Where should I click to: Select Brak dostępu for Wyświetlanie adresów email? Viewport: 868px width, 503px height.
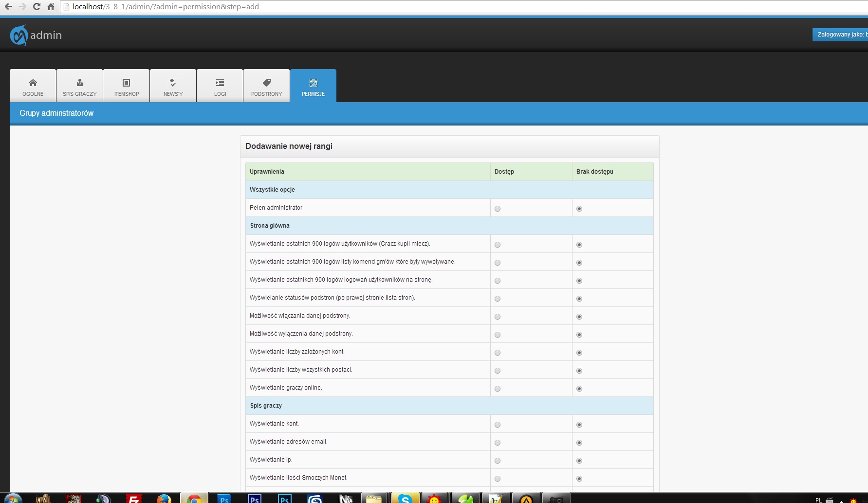click(579, 443)
